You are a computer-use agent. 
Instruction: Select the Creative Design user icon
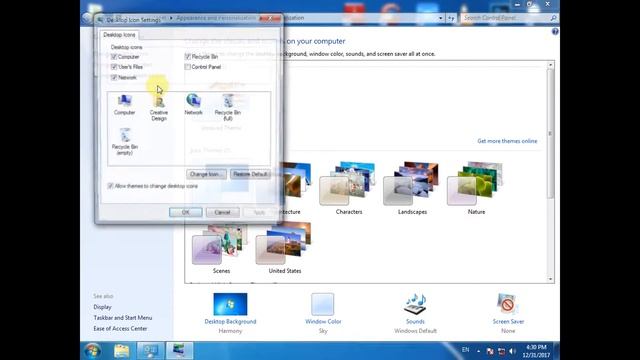pyautogui.click(x=159, y=108)
